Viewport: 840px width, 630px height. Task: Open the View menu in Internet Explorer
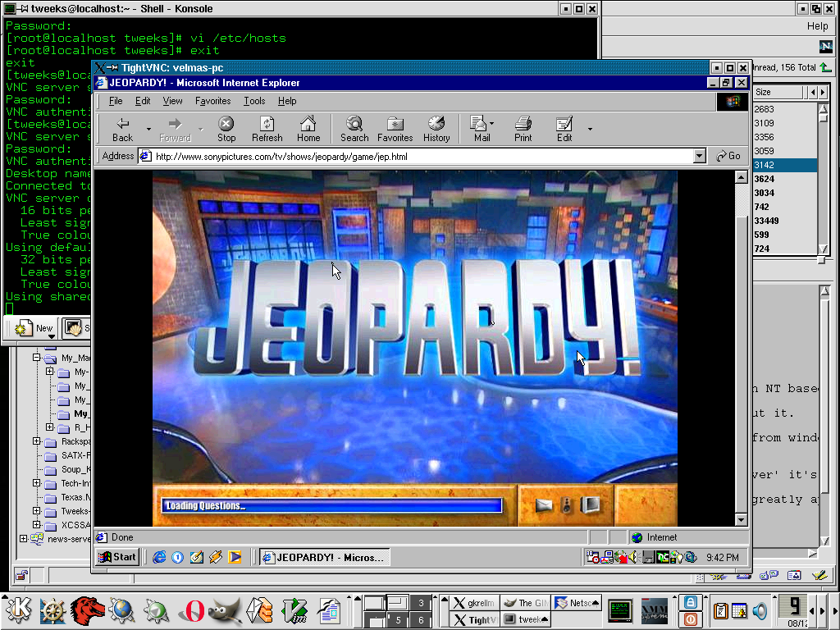pos(172,101)
